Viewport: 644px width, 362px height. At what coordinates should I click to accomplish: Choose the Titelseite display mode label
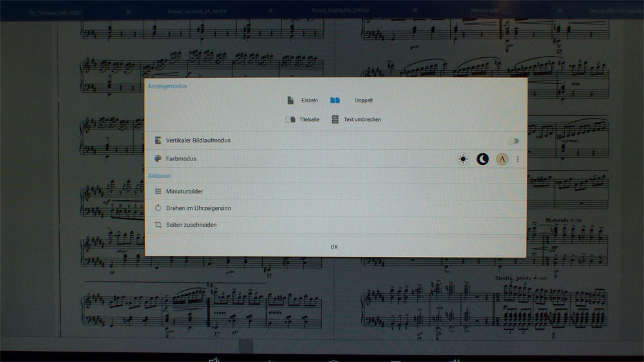pos(309,120)
